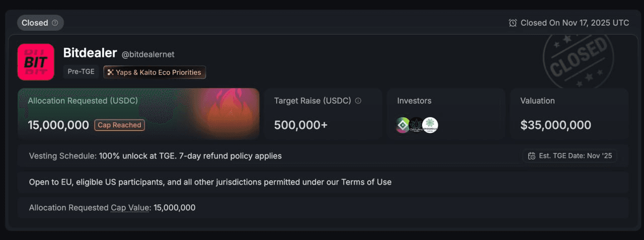Click the Target Raise info icon
644x240 pixels.
point(358,101)
